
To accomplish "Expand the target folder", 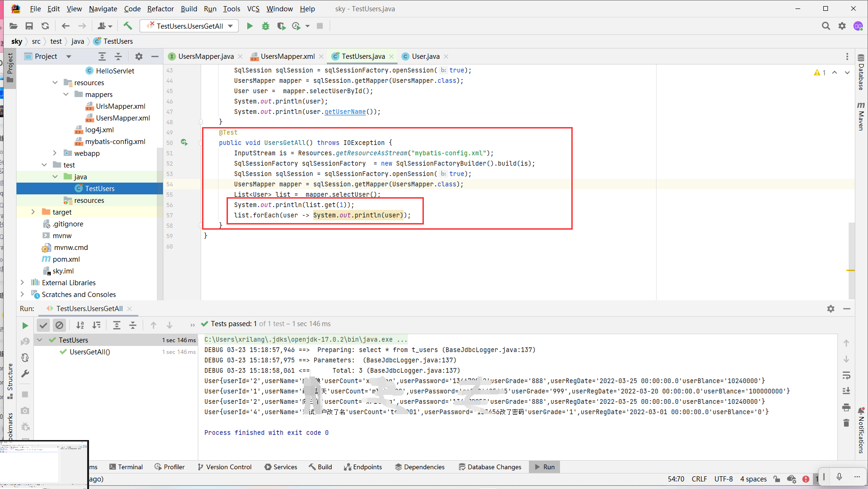I will 33,212.
